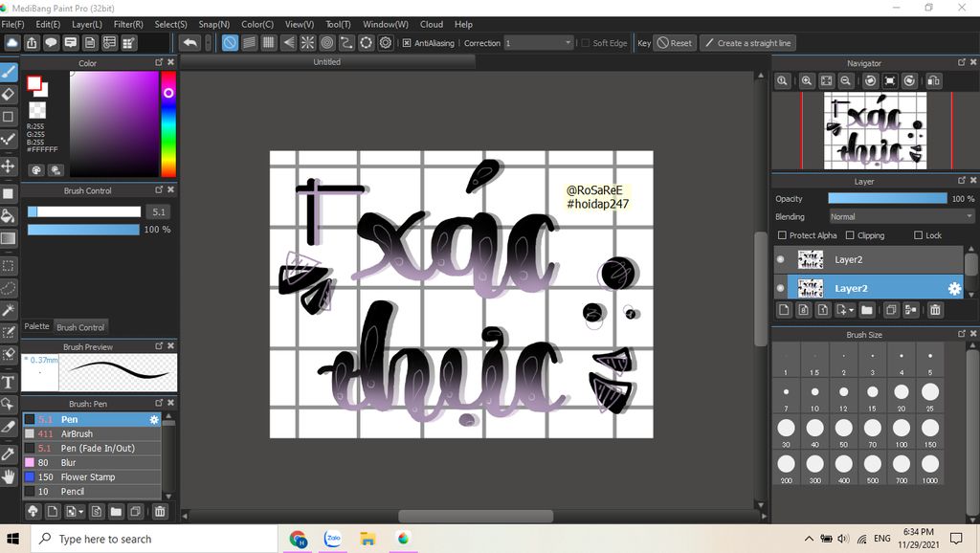Enable the Clipping checkbox
The width and height of the screenshot is (980, 553).
(850, 235)
